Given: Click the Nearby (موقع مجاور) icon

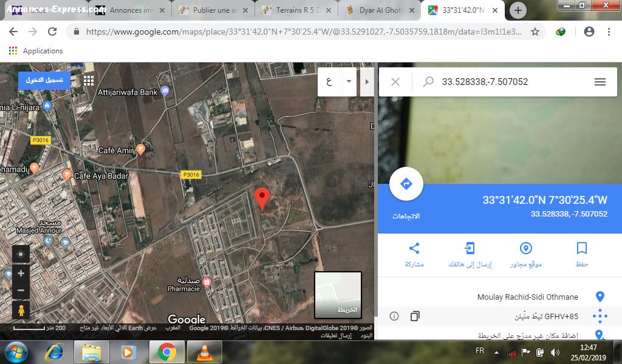Looking at the screenshot, I should (x=526, y=248).
